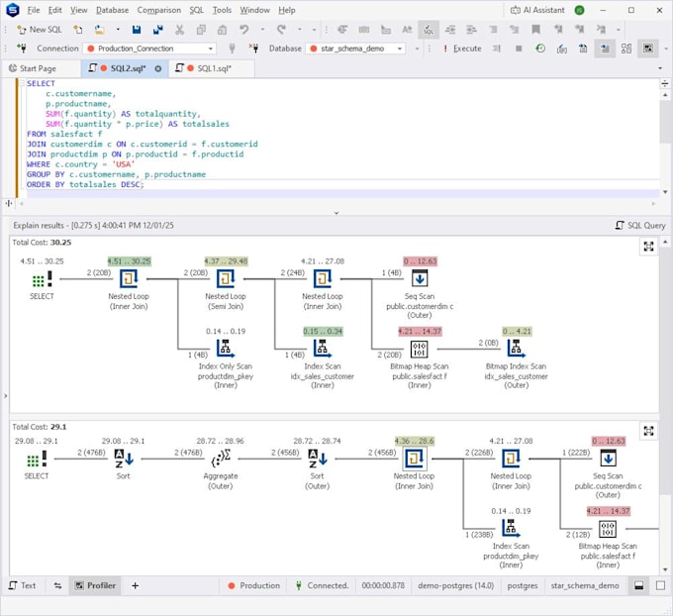The width and height of the screenshot is (673, 616).
Task: Open the Comparison menu
Action: point(158,10)
